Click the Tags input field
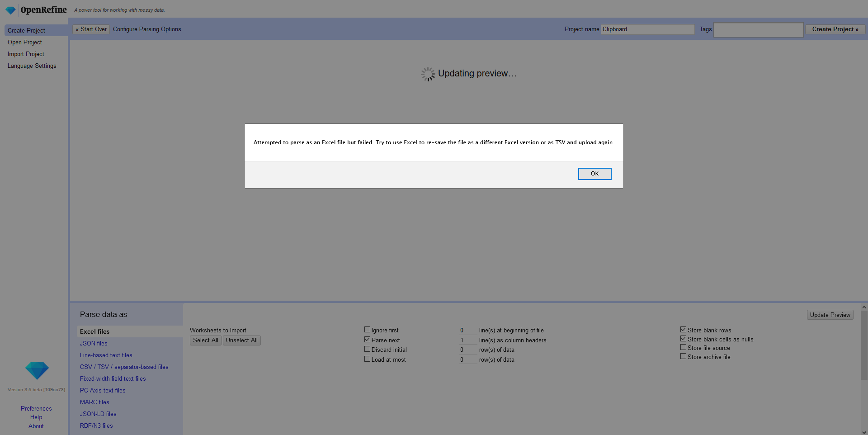Viewport: 868px width, 435px height. [x=758, y=30]
